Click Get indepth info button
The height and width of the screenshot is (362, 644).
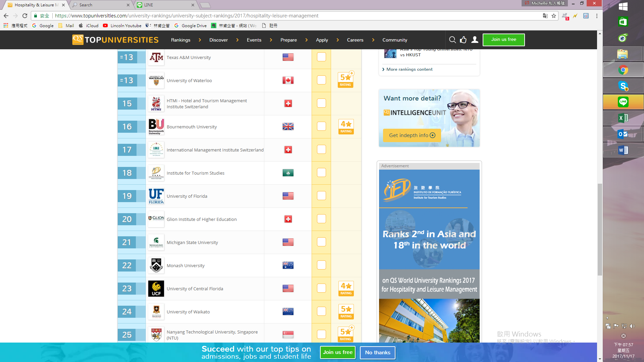(412, 135)
